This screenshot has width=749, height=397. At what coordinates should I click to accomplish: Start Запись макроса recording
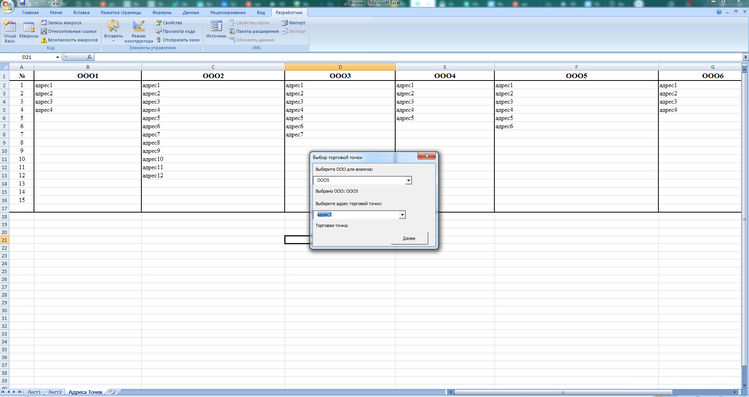61,22
